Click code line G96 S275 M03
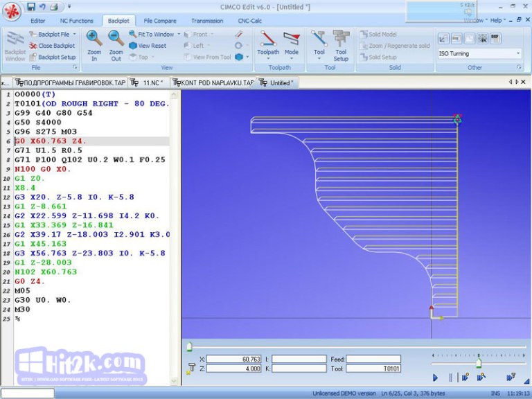532x399 pixels. (x=46, y=132)
